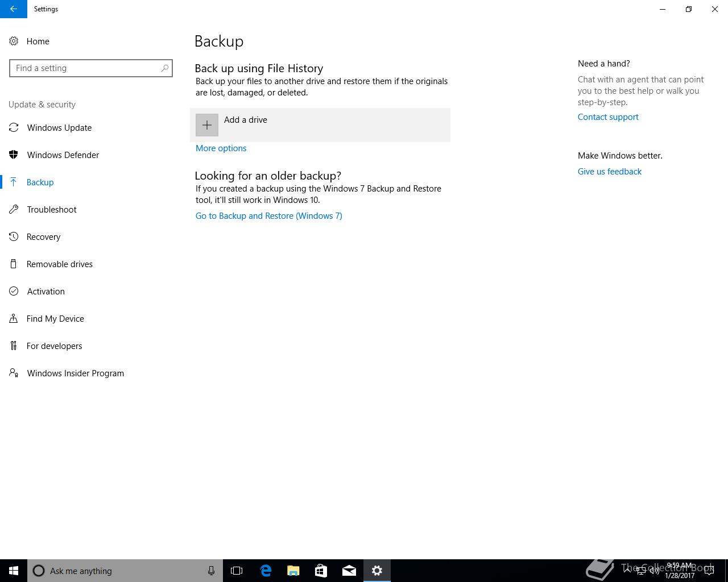
Task: Click the Windows Defender shield icon
Action: click(x=14, y=155)
